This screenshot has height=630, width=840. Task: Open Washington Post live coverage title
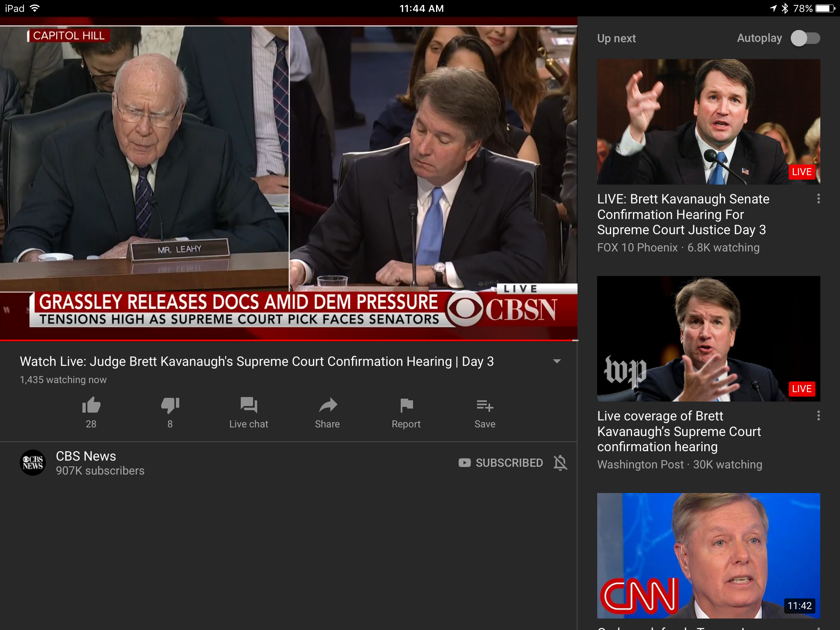(x=679, y=431)
